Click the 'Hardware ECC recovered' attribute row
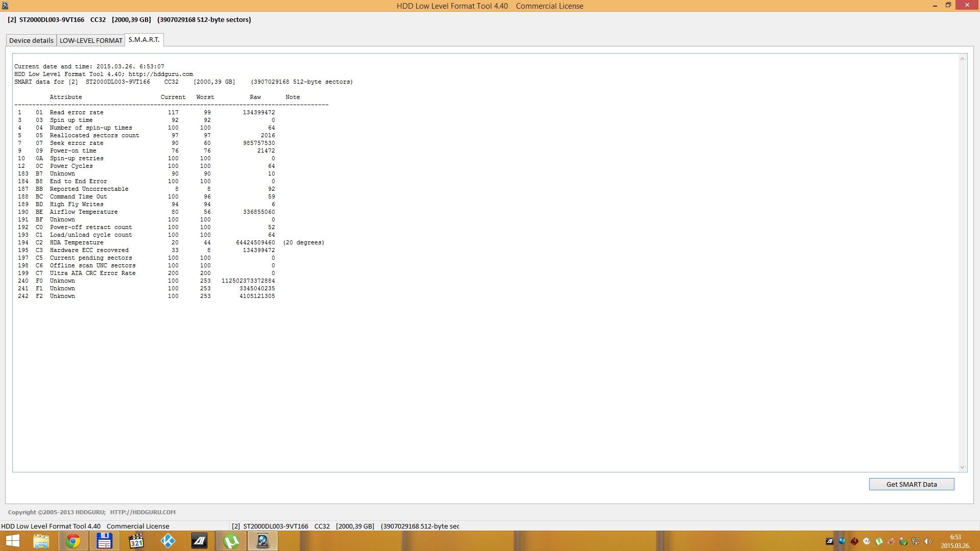 click(146, 250)
